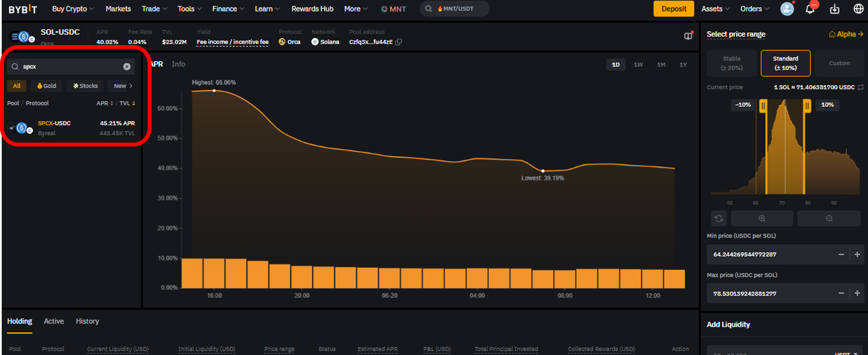Image resolution: width=868 pixels, height=355 pixels.
Task: Clear the spcx search text
Action: [127, 67]
